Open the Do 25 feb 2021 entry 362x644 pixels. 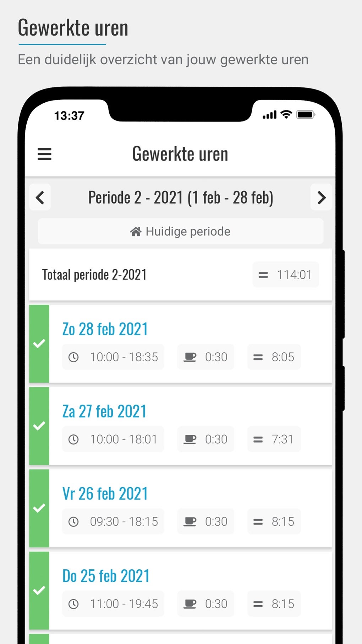[x=106, y=576]
